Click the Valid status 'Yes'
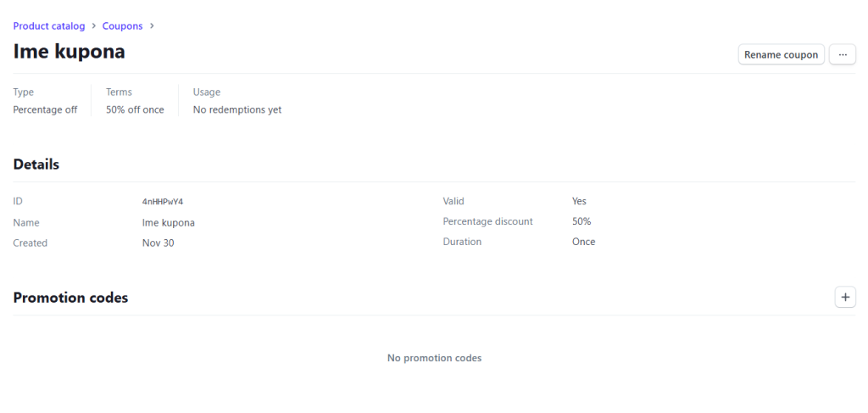868x413 pixels. pos(579,201)
